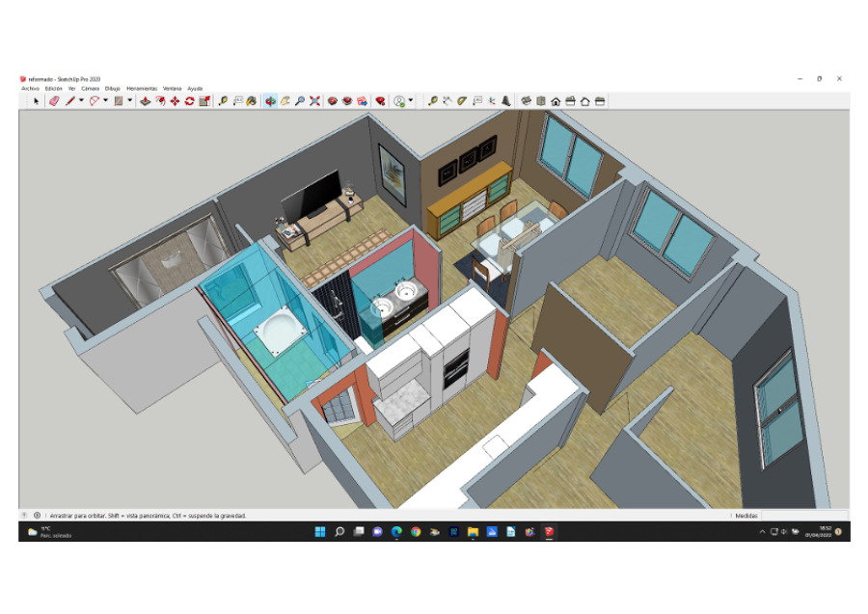868x614 pixels.
Task: Select the Rotate tool
Action: (x=189, y=100)
